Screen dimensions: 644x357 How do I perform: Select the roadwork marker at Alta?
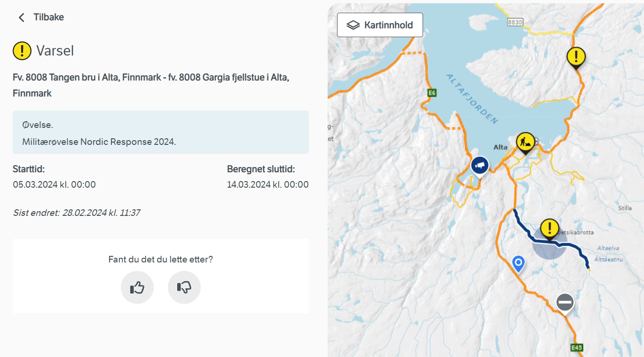click(525, 142)
